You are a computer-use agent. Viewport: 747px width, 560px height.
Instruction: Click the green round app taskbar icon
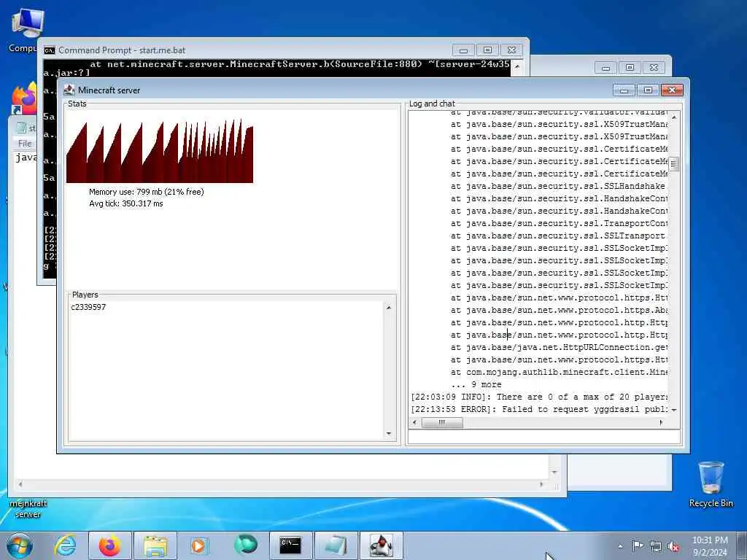coord(245,545)
